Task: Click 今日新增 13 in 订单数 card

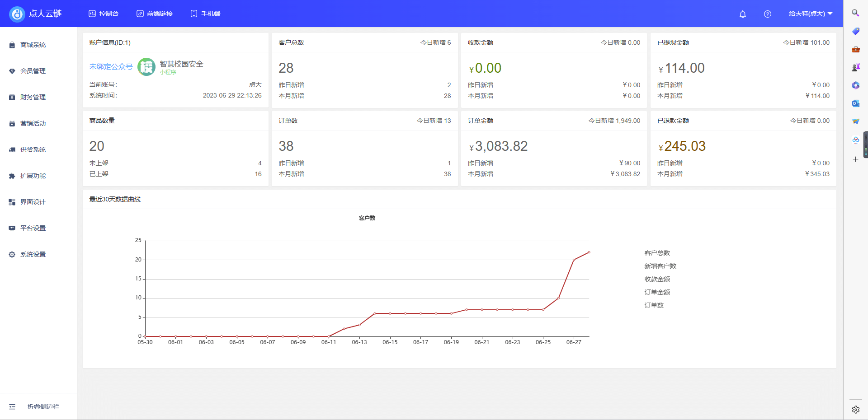Action: pyautogui.click(x=434, y=121)
